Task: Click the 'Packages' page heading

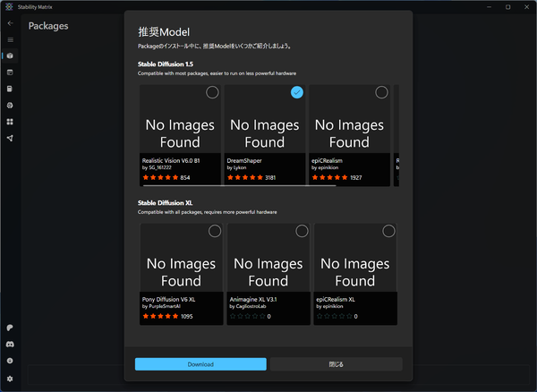Action: coord(48,26)
